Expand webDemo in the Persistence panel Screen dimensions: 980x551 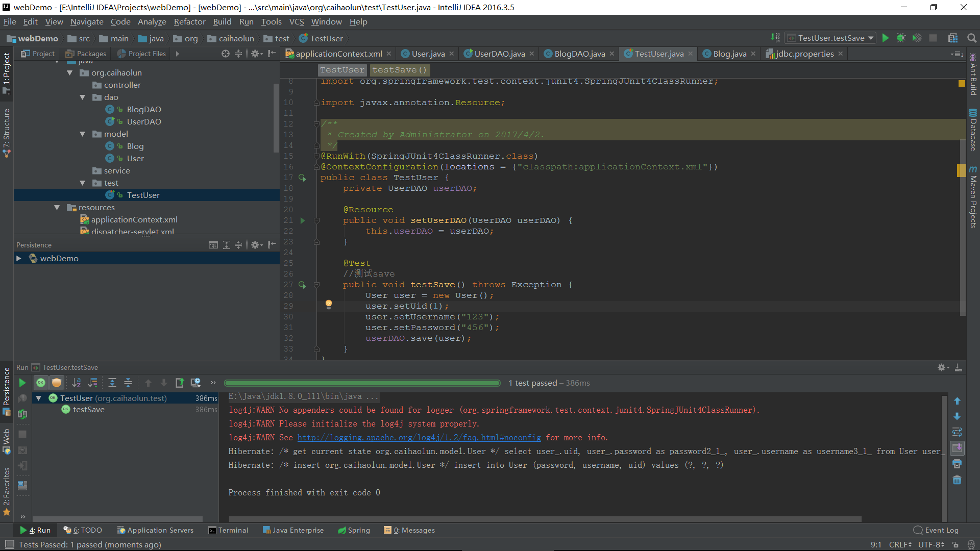pyautogui.click(x=19, y=259)
